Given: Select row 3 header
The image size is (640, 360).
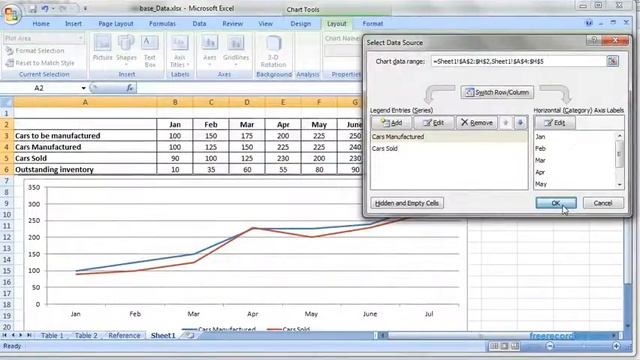Looking at the screenshot, I should (7, 136).
